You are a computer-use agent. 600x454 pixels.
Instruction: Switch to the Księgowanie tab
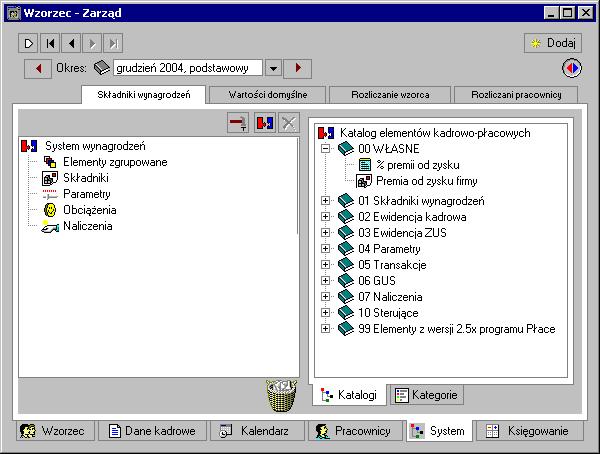click(x=530, y=431)
